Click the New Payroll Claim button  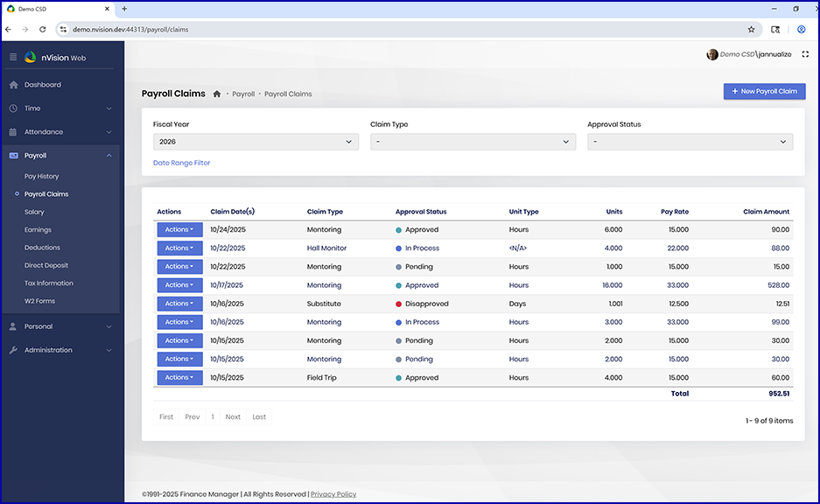point(764,91)
